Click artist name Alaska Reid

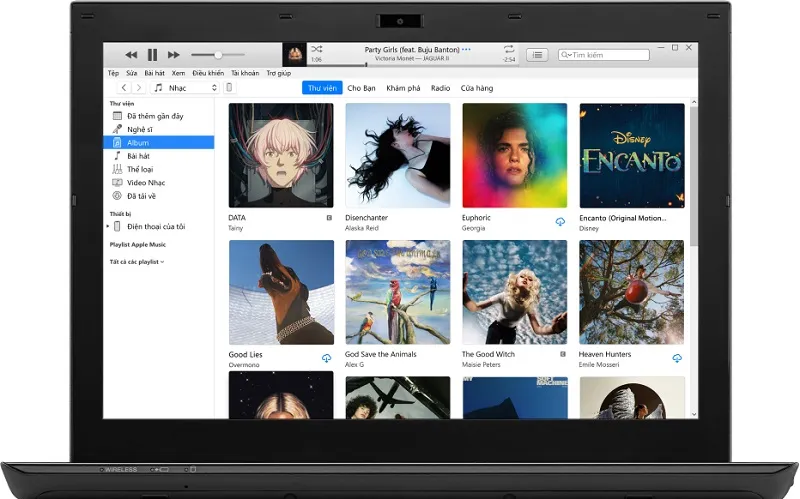coord(362,228)
